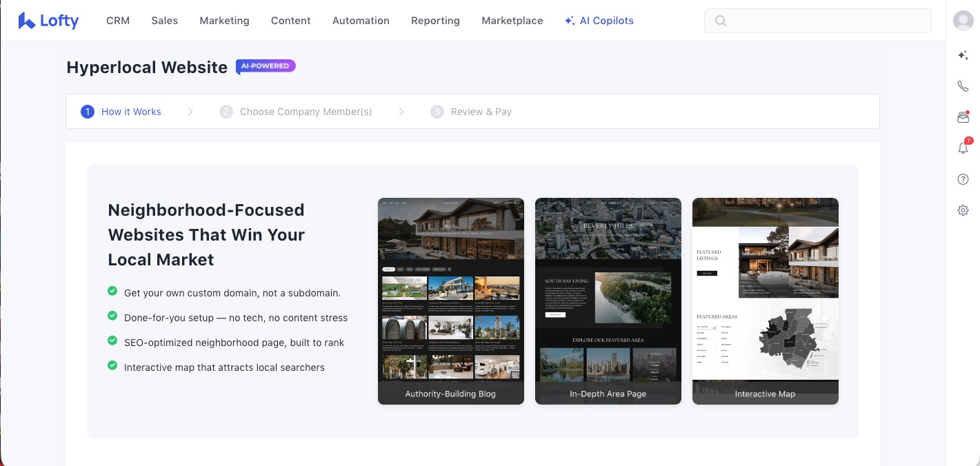
Task: Open the Marketing menu
Action: 224,21
